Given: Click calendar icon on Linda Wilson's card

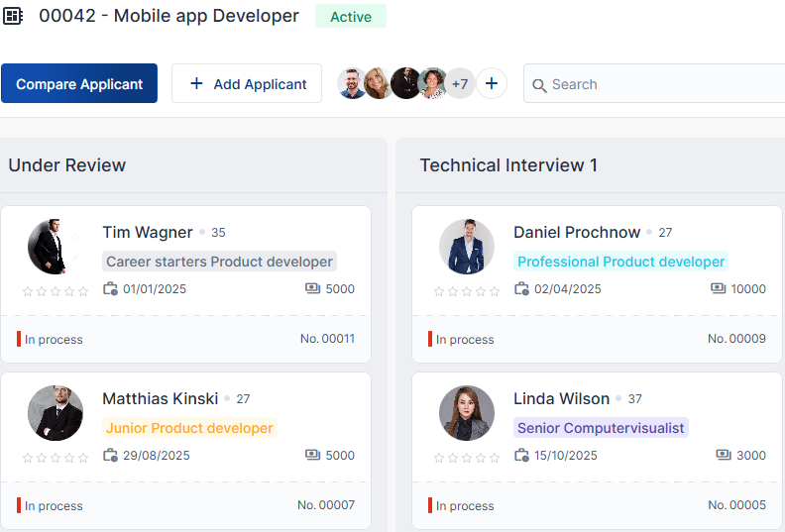Looking at the screenshot, I should tap(521, 456).
